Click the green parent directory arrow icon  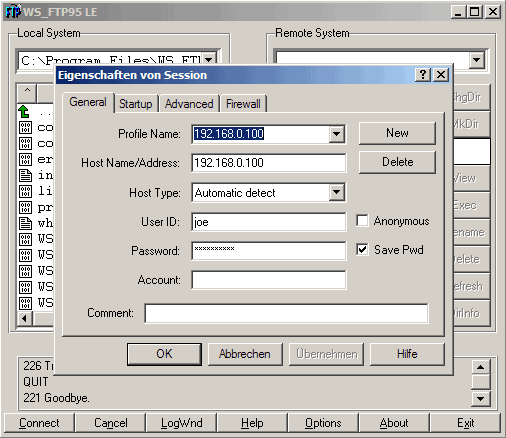(x=24, y=112)
